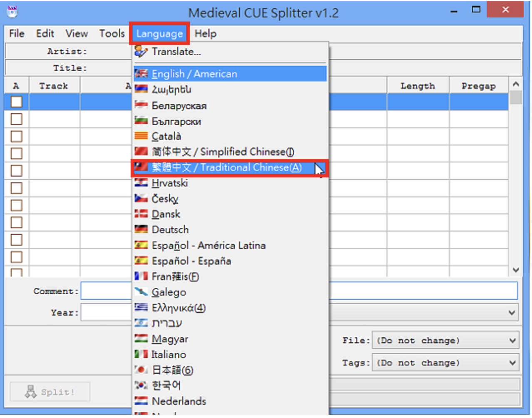Image resolution: width=532 pixels, height=418 pixels.
Task: Click into the Year input field
Action: (106, 312)
